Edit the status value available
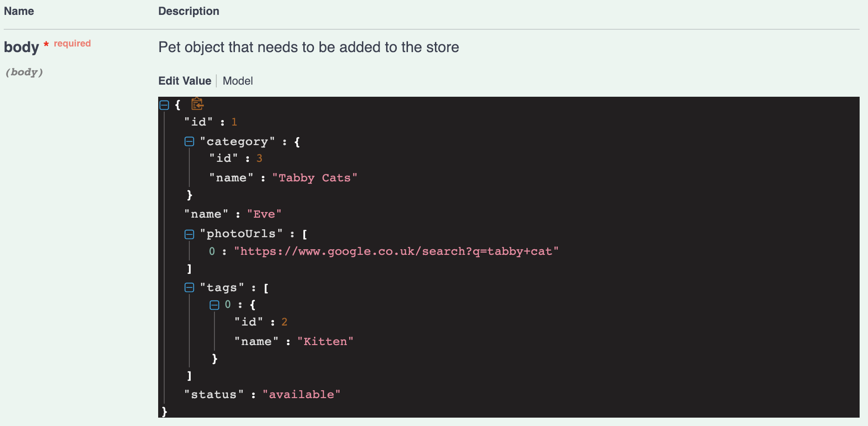The width and height of the screenshot is (868, 426). click(x=302, y=394)
